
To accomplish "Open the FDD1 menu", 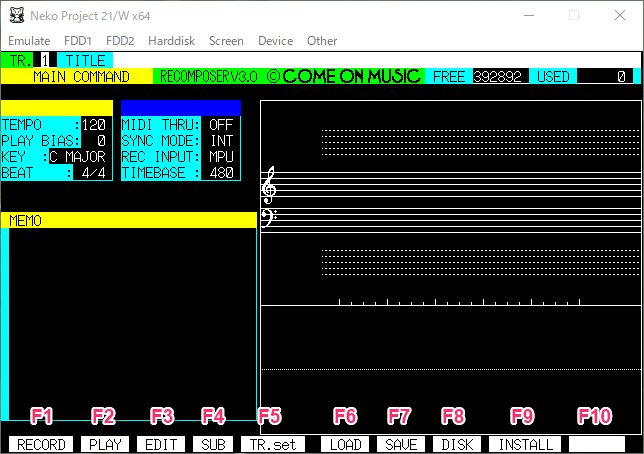I will click(78, 41).
